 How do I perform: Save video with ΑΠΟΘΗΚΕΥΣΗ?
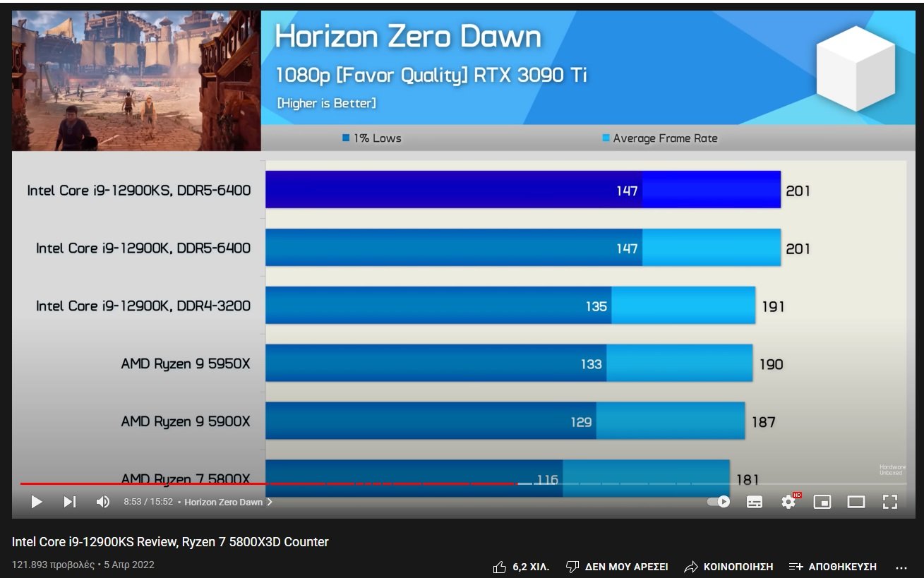coord(833,567)
